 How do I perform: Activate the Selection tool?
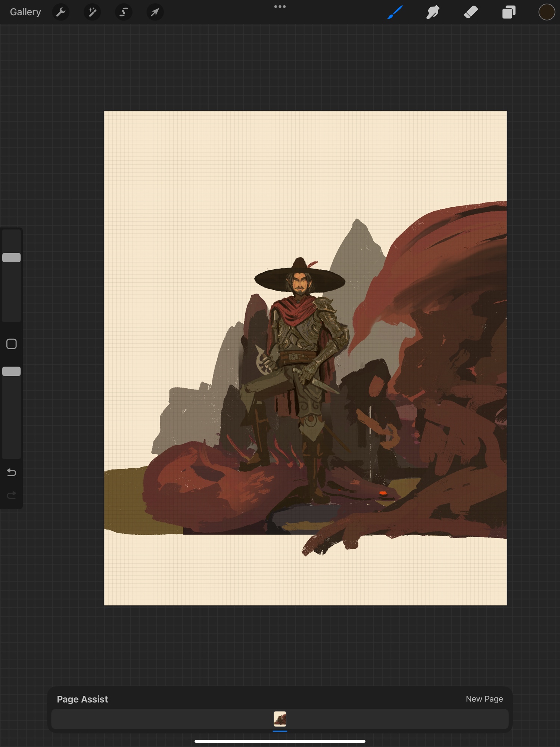[124, 12]
